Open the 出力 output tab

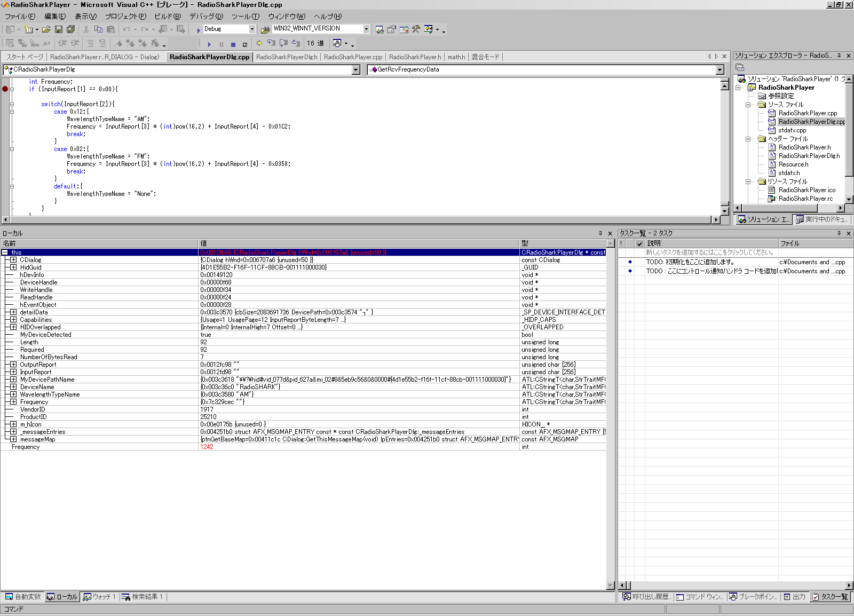point(794,597)
